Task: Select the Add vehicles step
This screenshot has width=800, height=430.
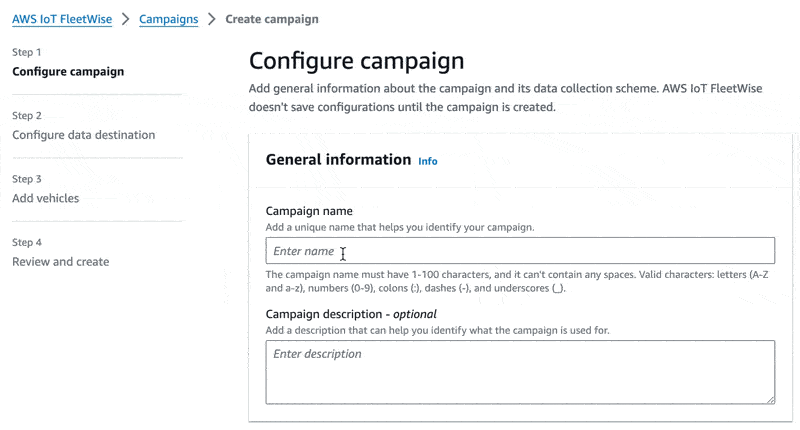Action: (x=45, y=198)
